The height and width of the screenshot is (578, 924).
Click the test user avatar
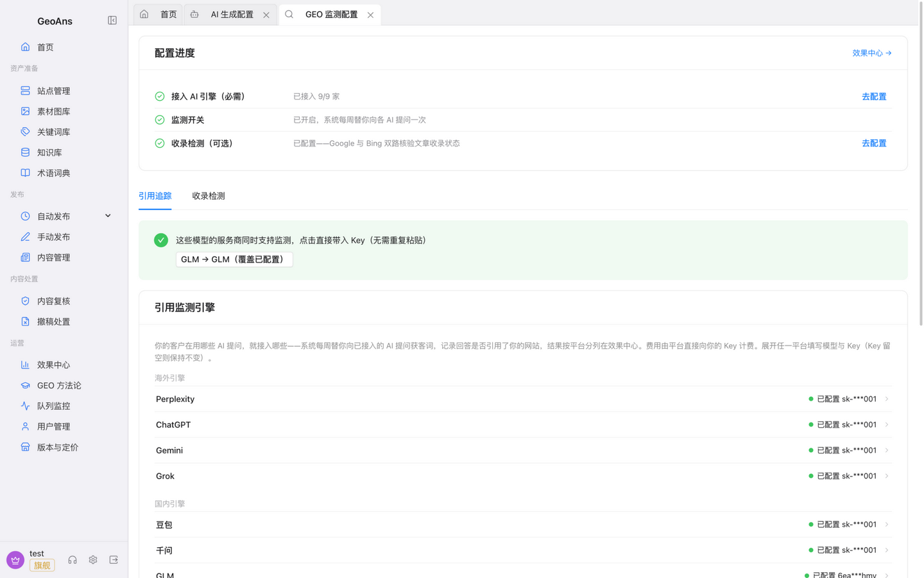pos(15,560)
